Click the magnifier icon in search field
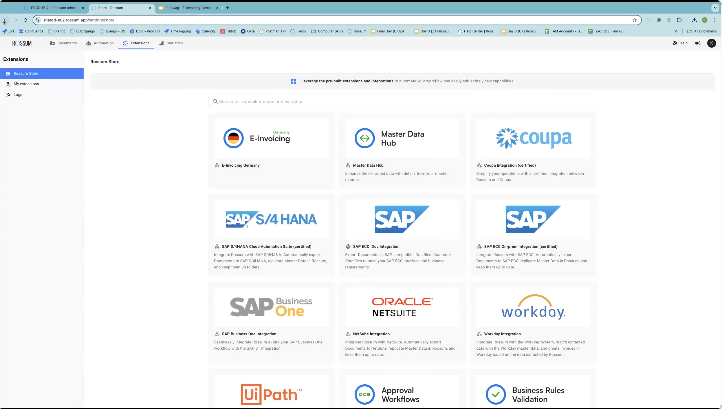Image resolution: width=724 pixels, height=409 pixels. (x=215, y=102)
